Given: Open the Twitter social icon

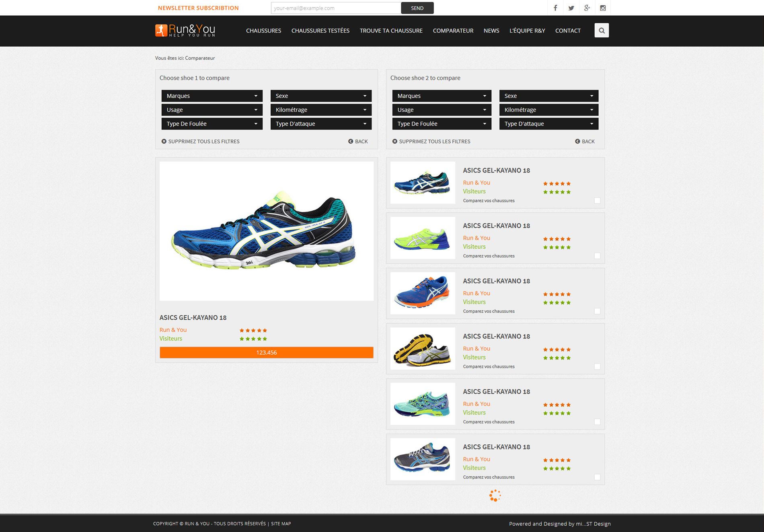Looking at the screenshot, I should (x=571, y=8).
